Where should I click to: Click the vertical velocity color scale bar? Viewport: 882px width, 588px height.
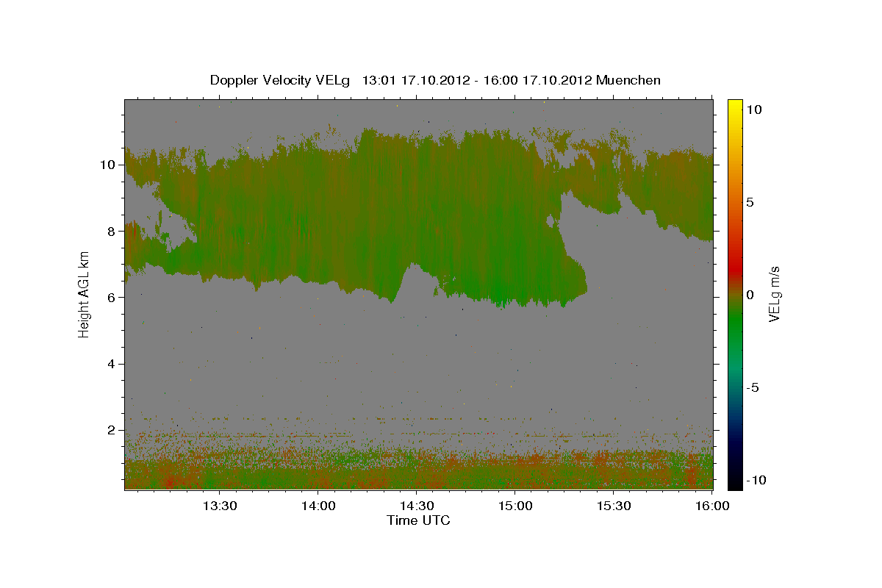coord(734,294)
